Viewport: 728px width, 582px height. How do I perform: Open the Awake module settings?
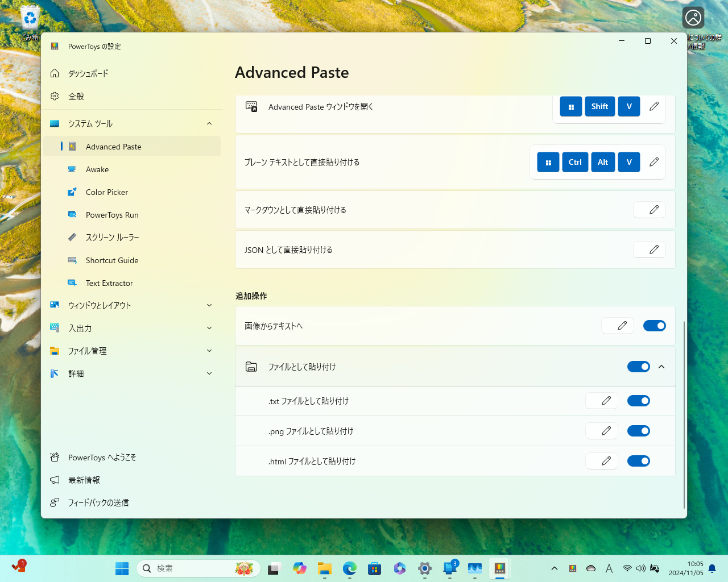(132, 169)
